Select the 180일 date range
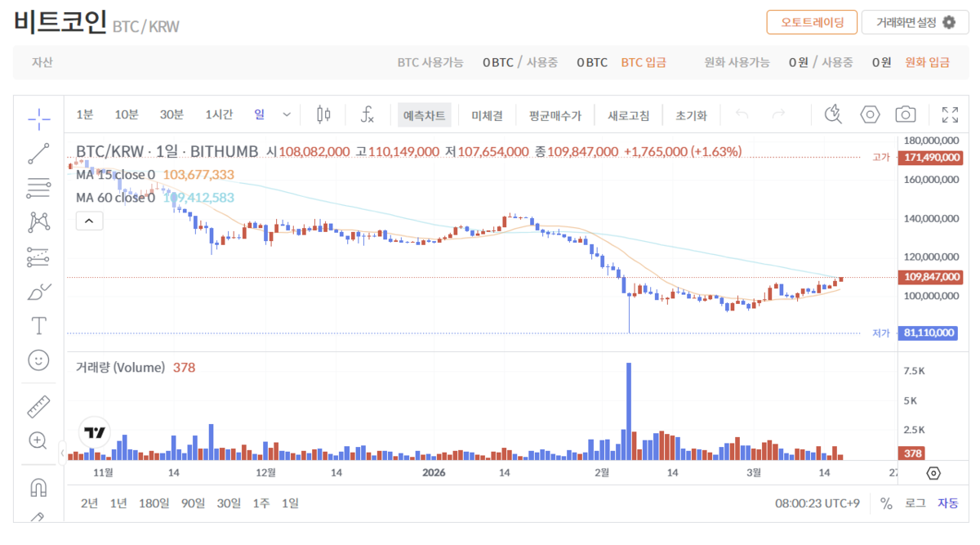The image size is (980, 545). pos(154,503)
